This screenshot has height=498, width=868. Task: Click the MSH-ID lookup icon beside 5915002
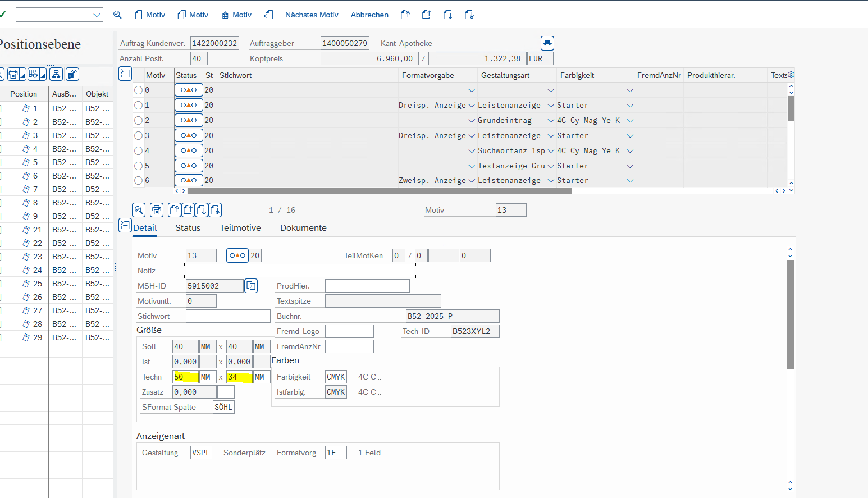[251, 286]
